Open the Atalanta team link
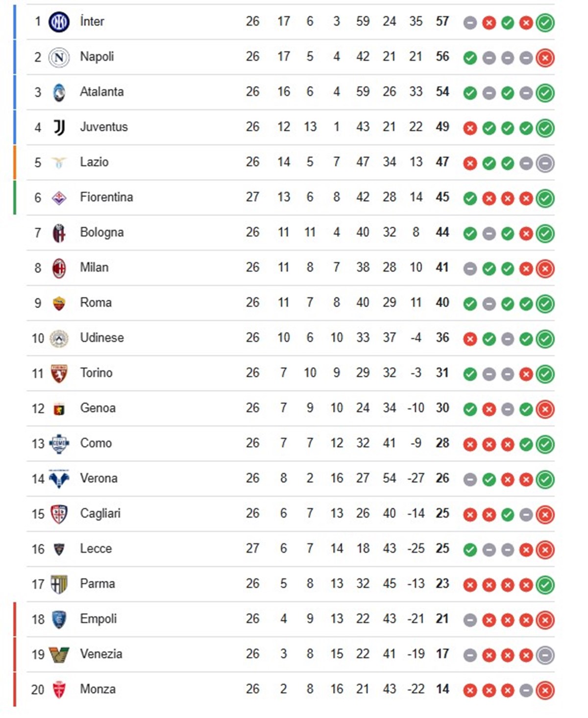The image size is (588, 718). (x=102, y=92)
